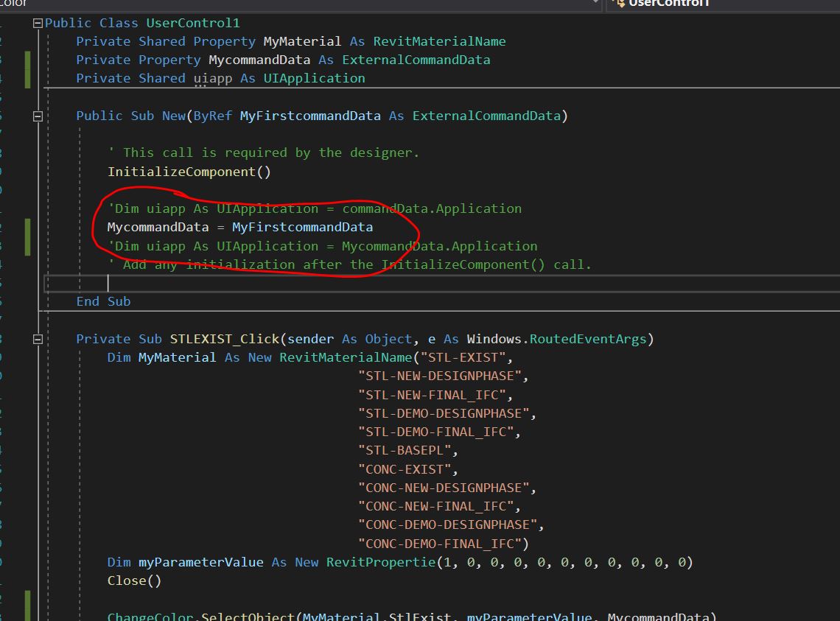Click End Sub of the New constructor
The image size is (840, 621).
[102, 301]
